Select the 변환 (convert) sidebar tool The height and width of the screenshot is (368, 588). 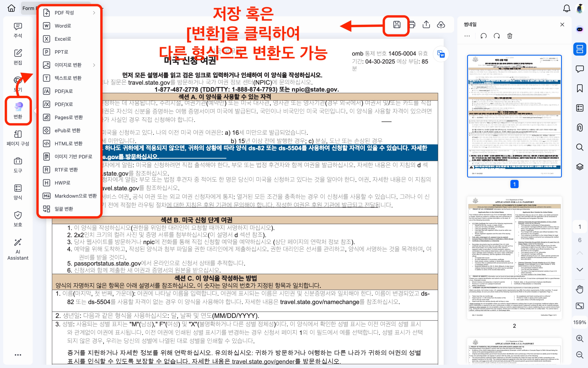(18, 111)
